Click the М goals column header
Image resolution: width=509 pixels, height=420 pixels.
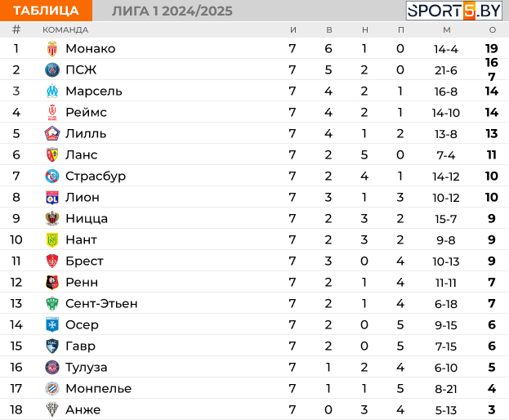(x=446, y=30)
